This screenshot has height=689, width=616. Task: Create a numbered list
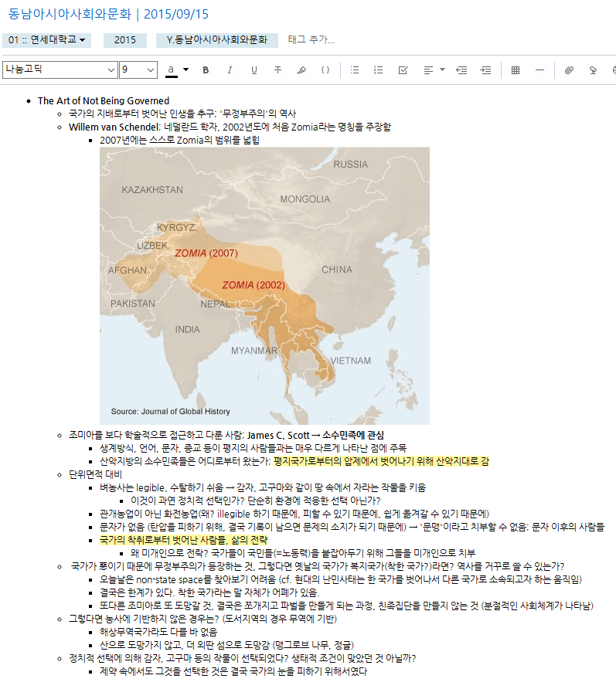coord(378,70)
